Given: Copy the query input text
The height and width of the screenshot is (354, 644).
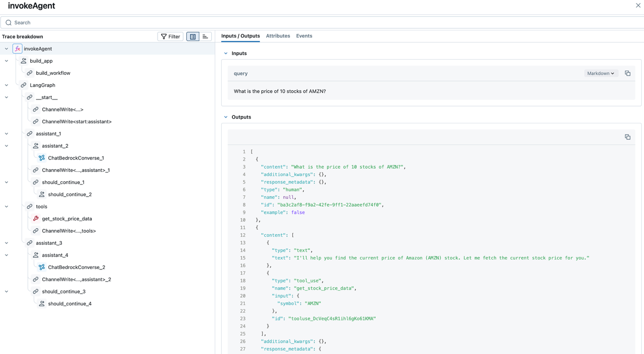Looking at the screenshot, I should [x=627, y=74].
